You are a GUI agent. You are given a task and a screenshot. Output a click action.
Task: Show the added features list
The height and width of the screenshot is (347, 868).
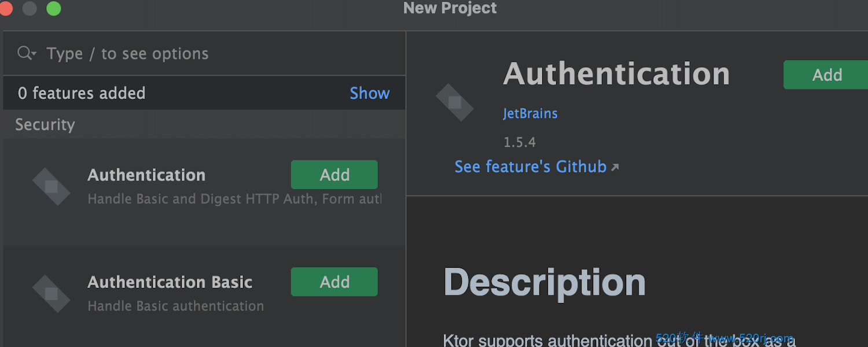point(369,93)
